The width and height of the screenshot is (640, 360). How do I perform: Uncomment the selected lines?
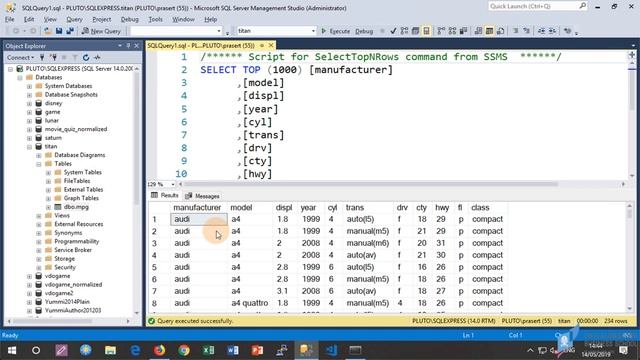pos(527,31)
